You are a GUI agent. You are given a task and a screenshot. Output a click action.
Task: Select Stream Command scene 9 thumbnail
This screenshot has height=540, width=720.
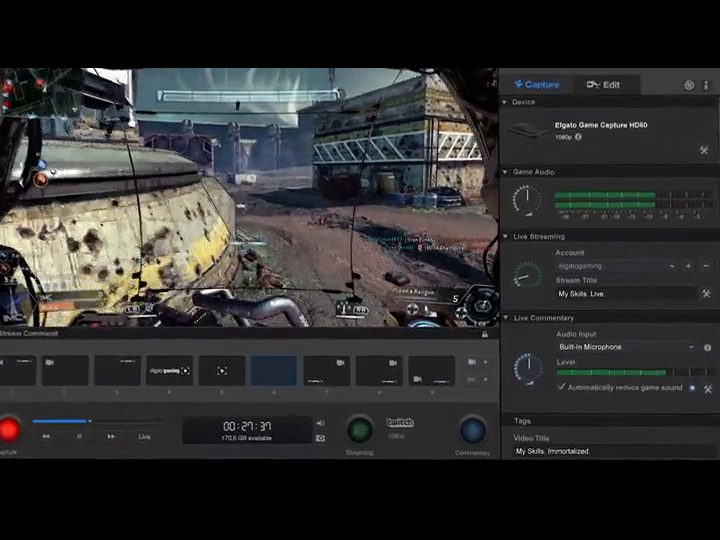click(x=432, y=370)
